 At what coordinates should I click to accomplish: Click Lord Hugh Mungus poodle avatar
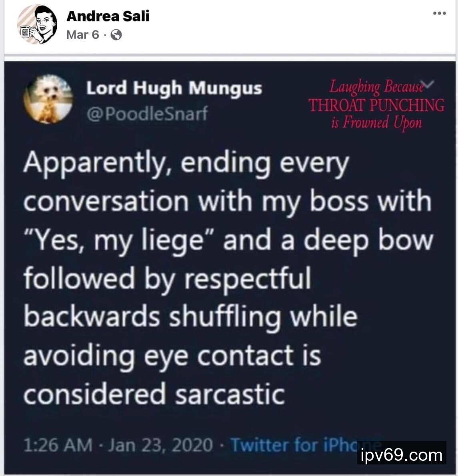tap(48, 99)
